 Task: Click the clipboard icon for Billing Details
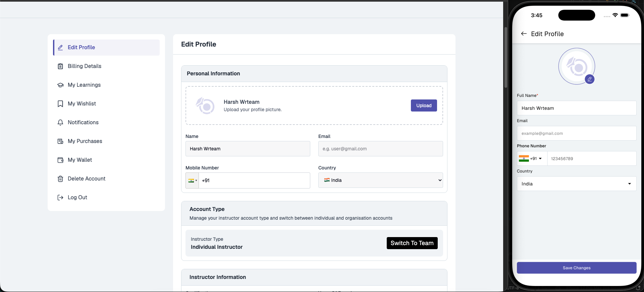(60, 66)
